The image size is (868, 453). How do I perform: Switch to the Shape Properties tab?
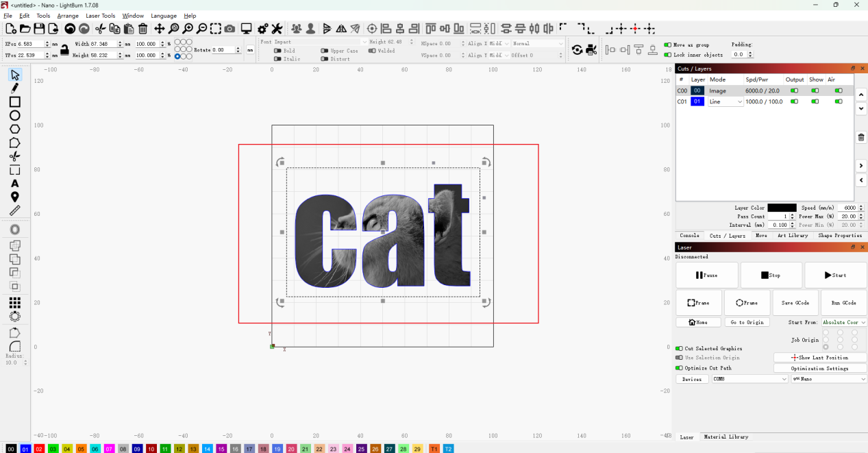coord(839,236)
